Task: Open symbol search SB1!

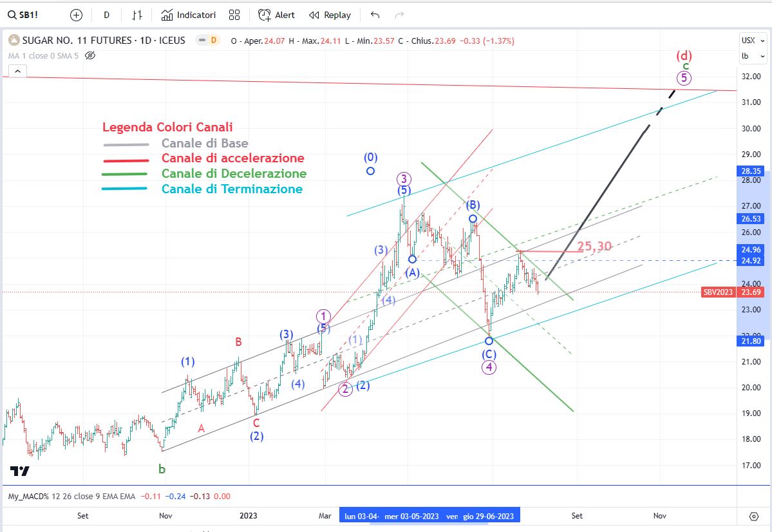Action: [x=23, y=15]
